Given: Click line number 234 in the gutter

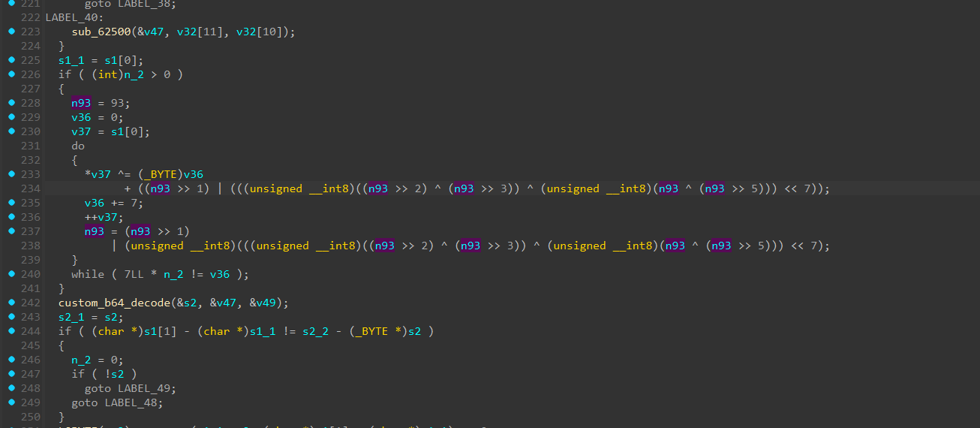Looking at the screenshot, I should pyautogui.click(x=31, y=188).
